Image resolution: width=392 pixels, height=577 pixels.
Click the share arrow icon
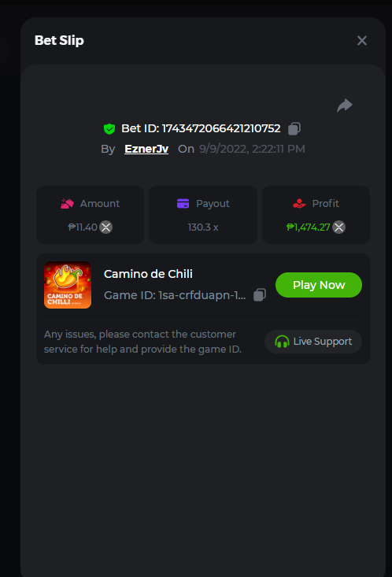(x=345, y=105)
